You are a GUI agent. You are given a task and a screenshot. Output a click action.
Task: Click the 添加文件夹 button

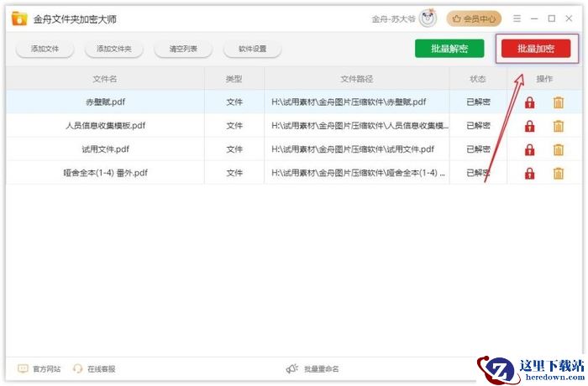click(x=114, y=49)
